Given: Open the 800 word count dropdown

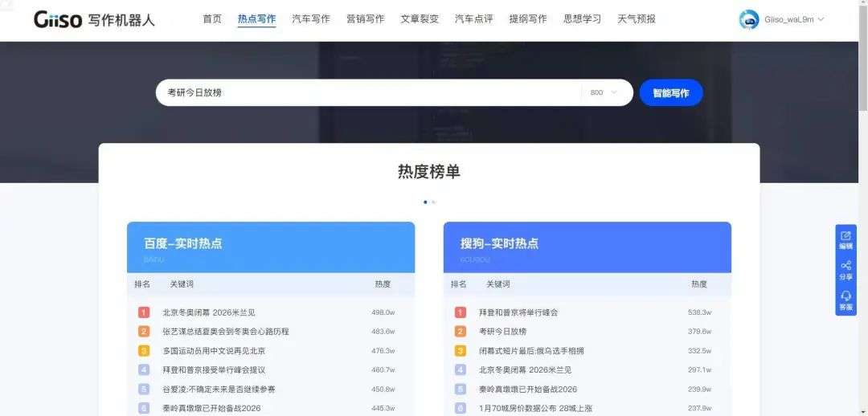Looking at the screenshot, I should (x=604, y=92).
